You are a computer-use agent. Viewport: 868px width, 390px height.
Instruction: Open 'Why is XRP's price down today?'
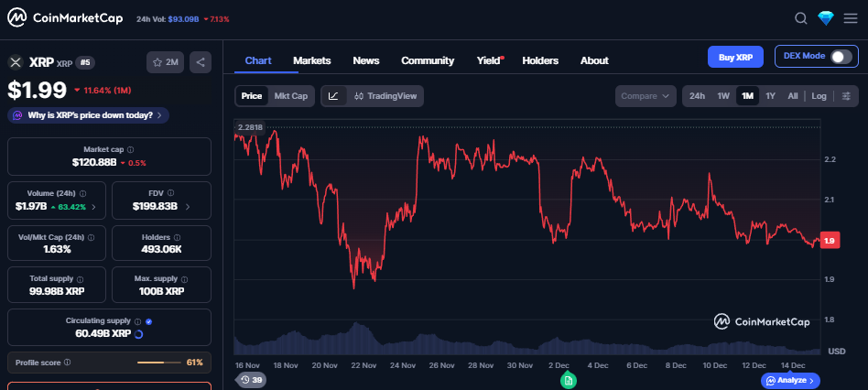click(89, 115)
